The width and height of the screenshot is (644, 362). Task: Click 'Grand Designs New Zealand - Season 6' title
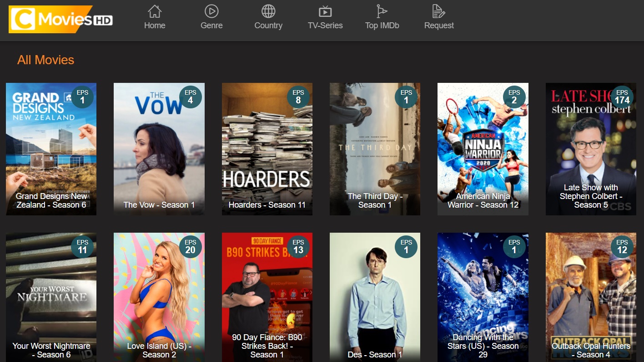pos(51,200)
